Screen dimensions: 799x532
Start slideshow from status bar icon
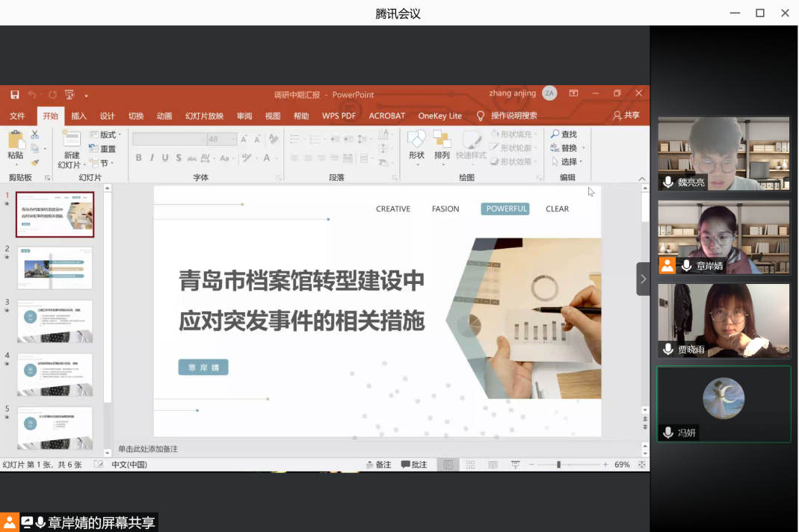tap(515, 465)
